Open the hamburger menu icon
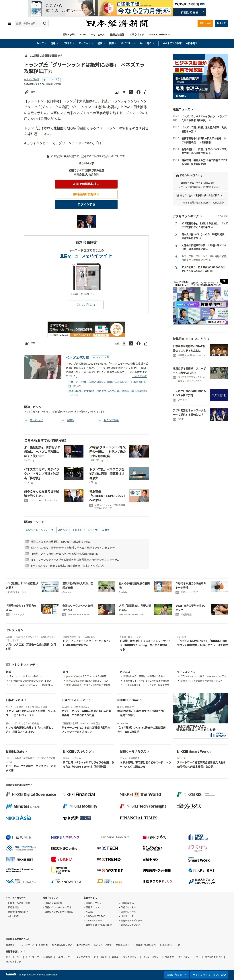Image resolution: width=234 pixels, height=980 pixels. [x=9, y=23]
